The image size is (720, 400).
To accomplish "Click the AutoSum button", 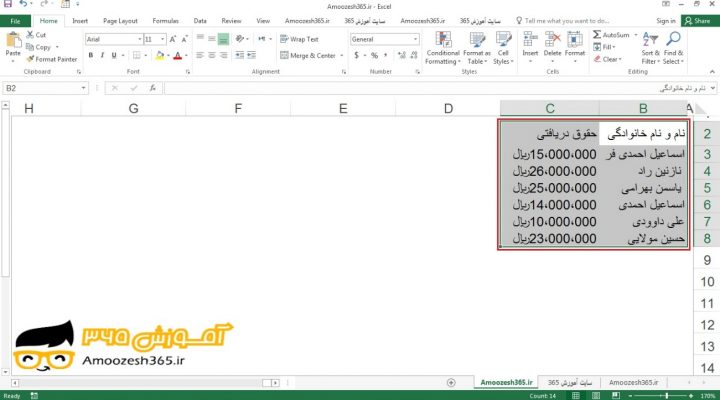I will (612, 35).
